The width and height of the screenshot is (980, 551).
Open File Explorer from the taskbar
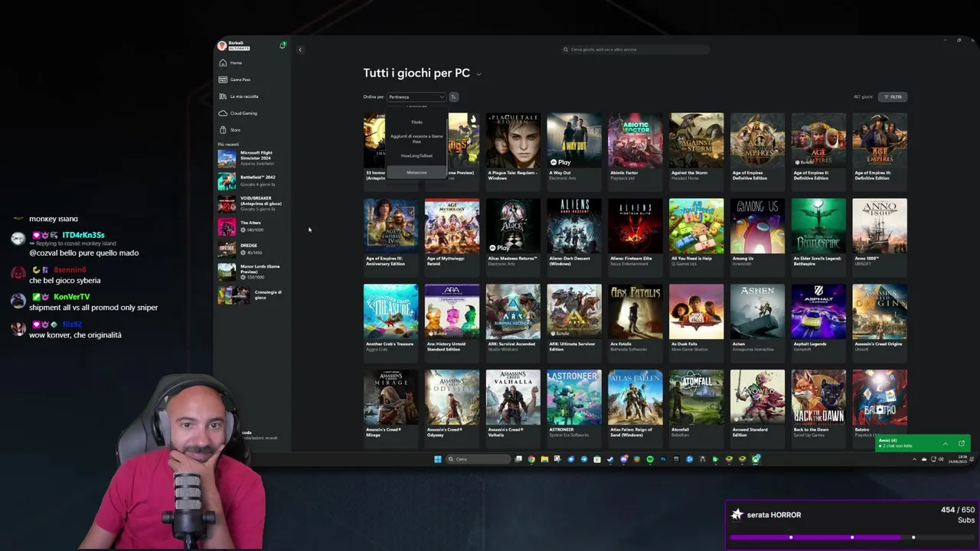click(544, 459)
